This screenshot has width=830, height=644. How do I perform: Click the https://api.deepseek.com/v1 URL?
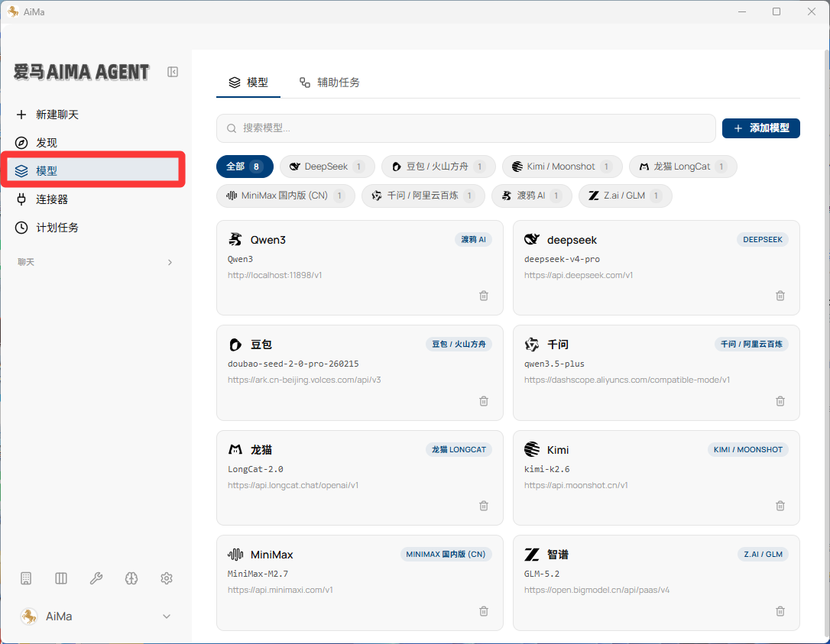(579, 275)
